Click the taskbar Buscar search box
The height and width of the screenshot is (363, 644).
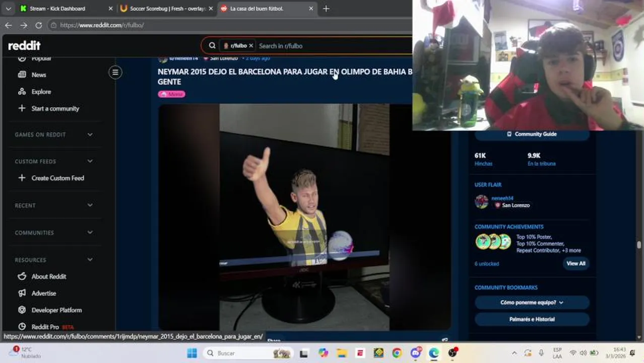click(x=248, y=353)
